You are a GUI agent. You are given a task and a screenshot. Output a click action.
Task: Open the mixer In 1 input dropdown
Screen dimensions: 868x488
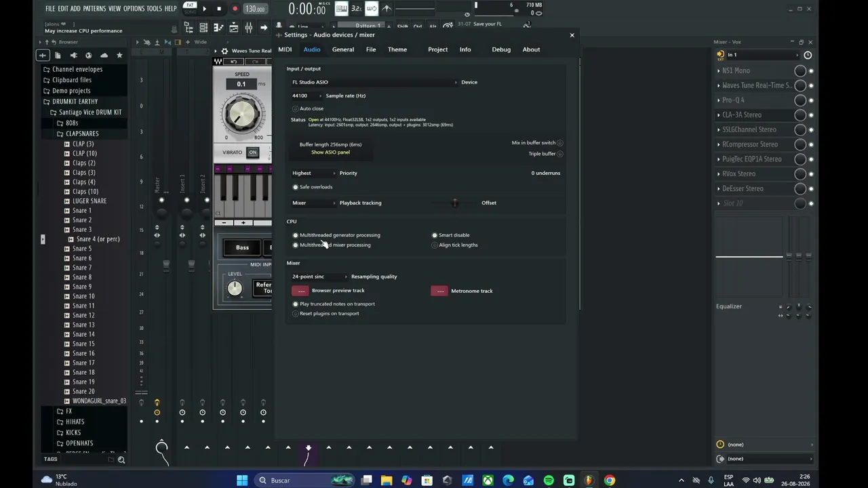click(x=763, y=55)
